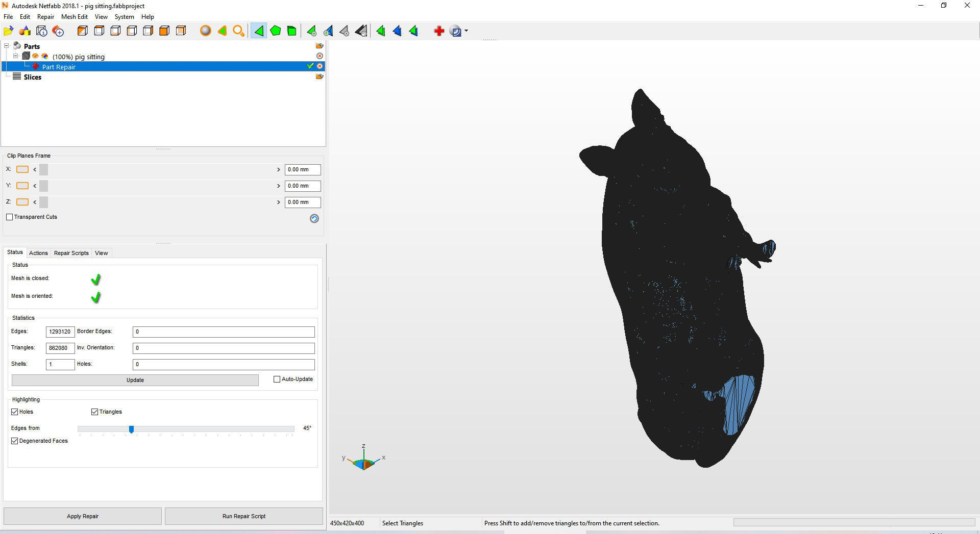Open the File menu

pos(8,17)
